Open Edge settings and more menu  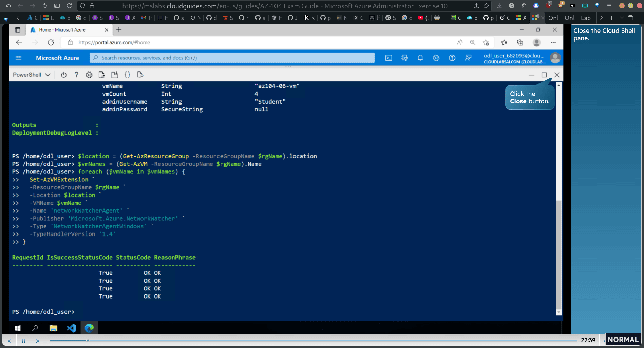[x=553, y=42]
